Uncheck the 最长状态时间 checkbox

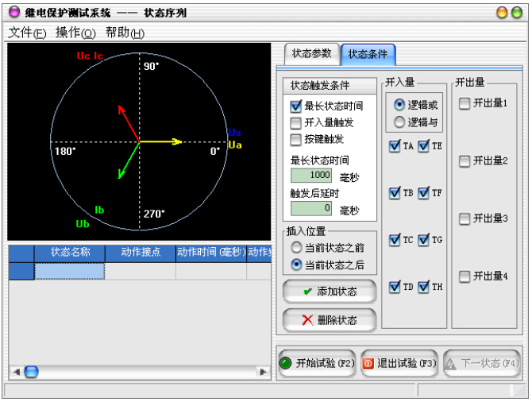[296, 106]
